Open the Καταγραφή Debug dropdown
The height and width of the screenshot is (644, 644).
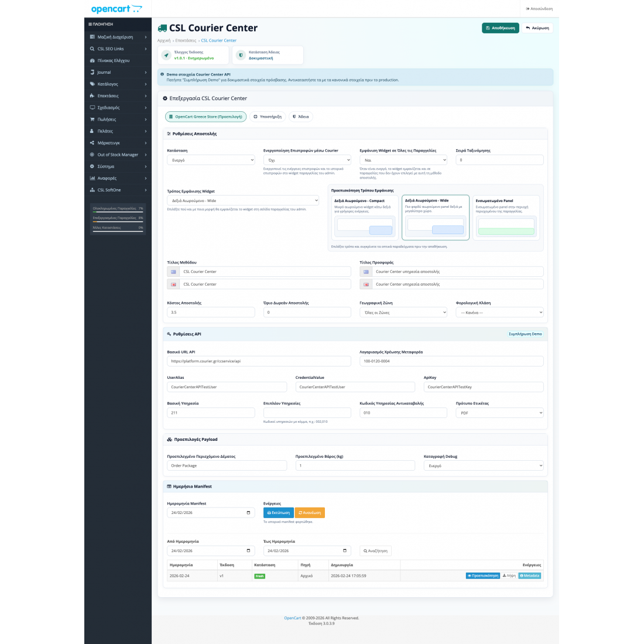(484, 466)
